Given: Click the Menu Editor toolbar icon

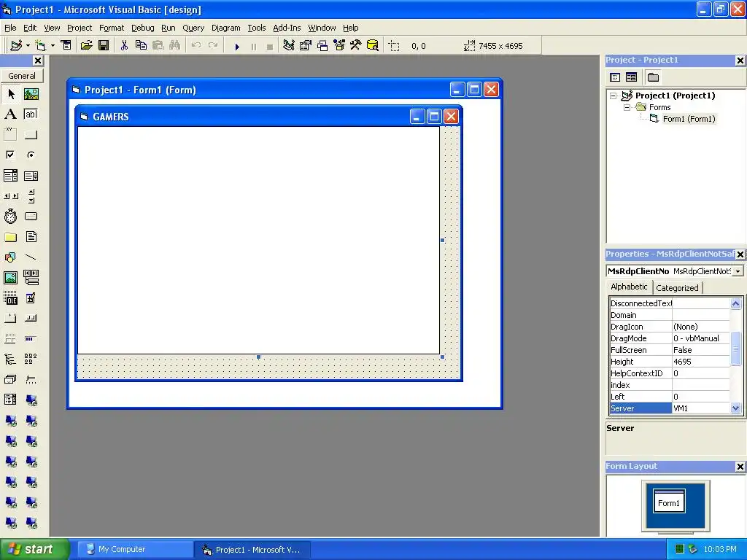Looking at the screenshot, I should pyautogui.click(x=66, y=46).
